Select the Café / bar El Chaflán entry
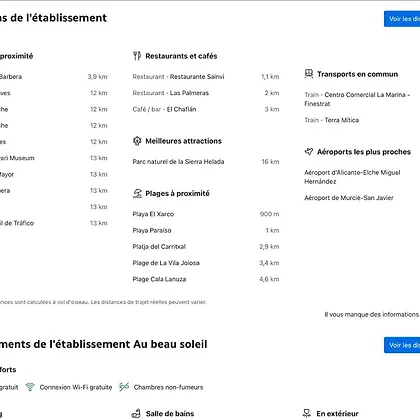420x420 pixels. [x=206, y=109]
